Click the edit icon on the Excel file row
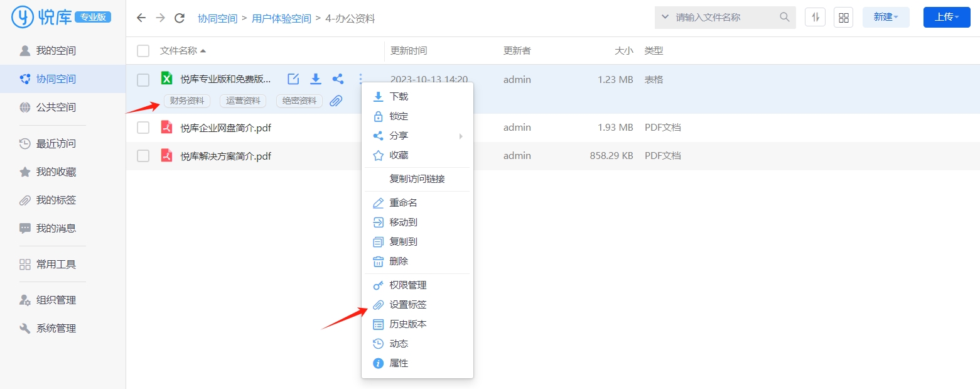Screen dimensions: 980x389 click(293, 79)
